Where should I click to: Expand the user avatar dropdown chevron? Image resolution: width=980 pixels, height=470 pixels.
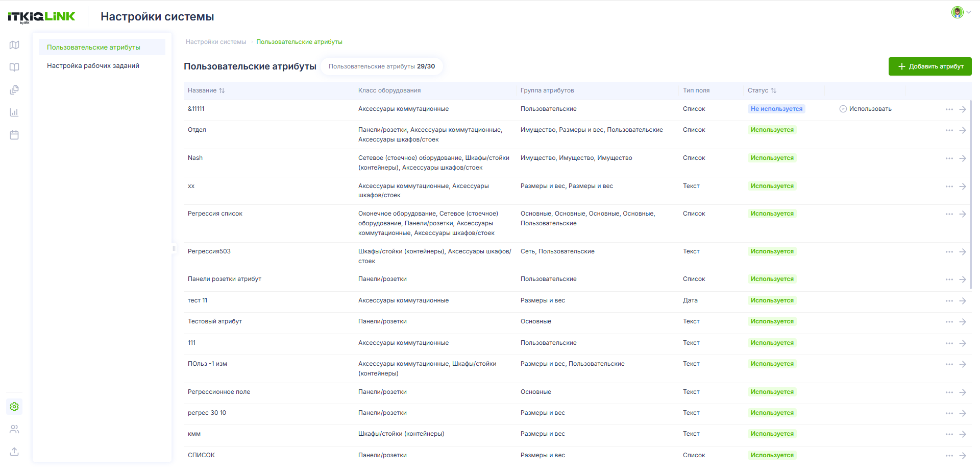968,12
